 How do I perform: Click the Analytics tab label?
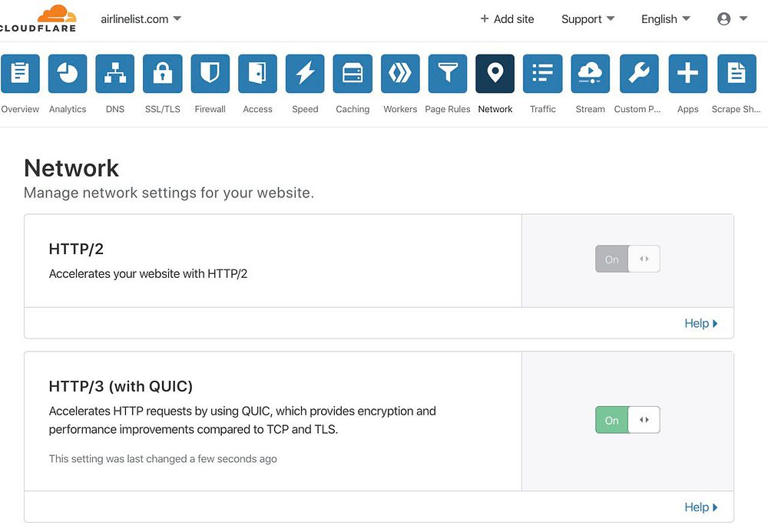pos(68,109)
